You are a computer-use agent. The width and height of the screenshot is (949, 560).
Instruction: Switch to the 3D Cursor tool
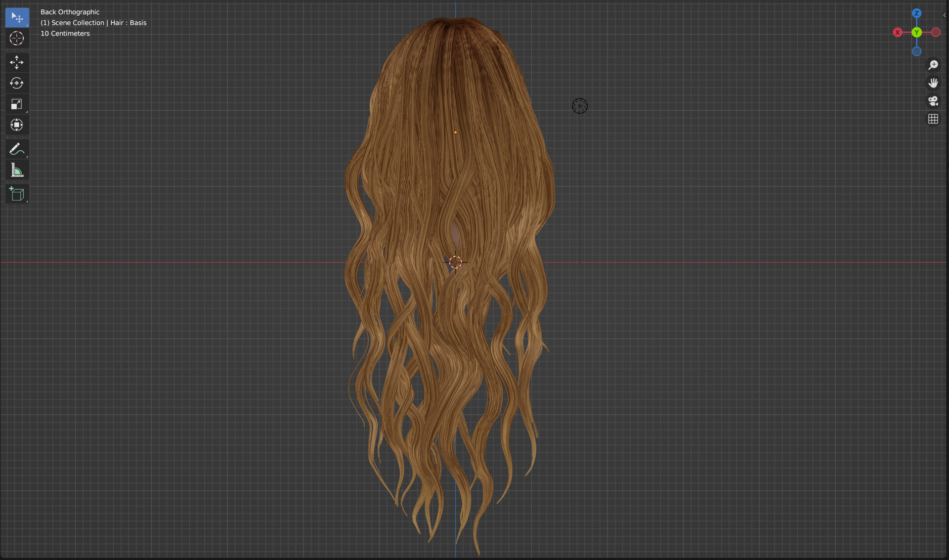point(17,38)
